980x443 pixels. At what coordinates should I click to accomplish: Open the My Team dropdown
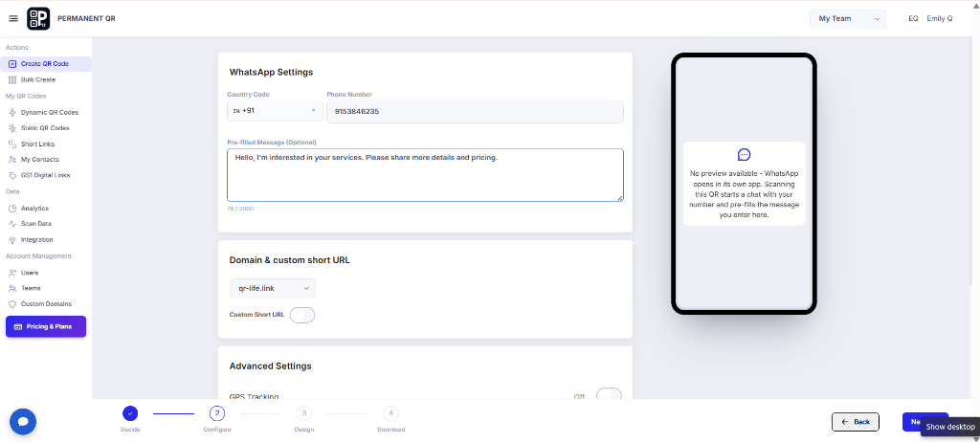click(848, 19)
